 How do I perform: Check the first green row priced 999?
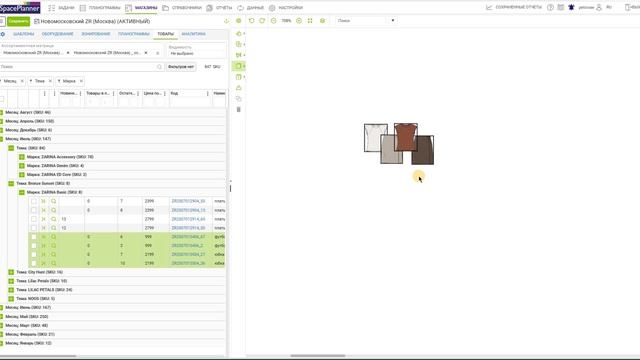pos(34,237)
